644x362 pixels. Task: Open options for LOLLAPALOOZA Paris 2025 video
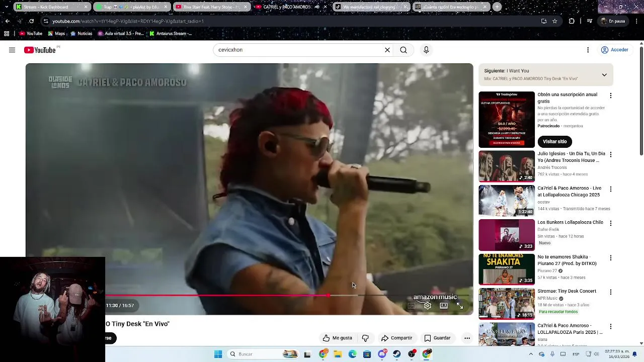click(611, 326)
